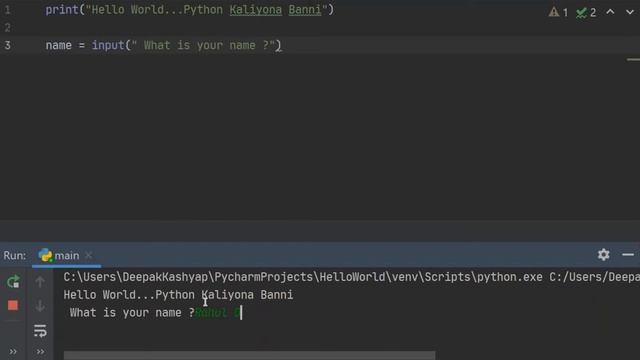
Task: Stop the running process
Action: pyautogui.click(x=13, y=305)
